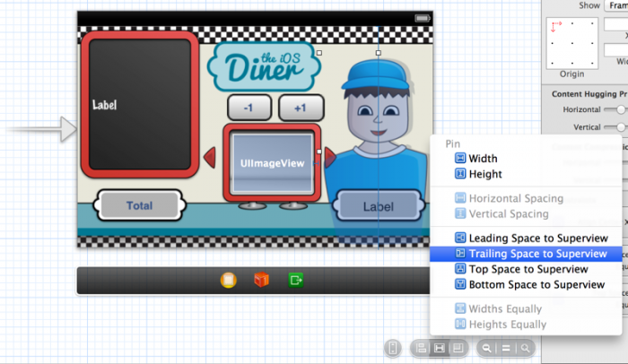Click the initial view controller entry arrow
This screenshot has width=628, height=364.
click(x=44, y=129)
